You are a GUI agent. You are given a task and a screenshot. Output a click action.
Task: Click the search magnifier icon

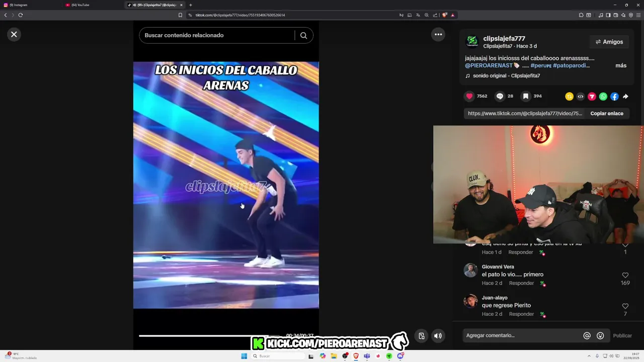tap(303, 35)
